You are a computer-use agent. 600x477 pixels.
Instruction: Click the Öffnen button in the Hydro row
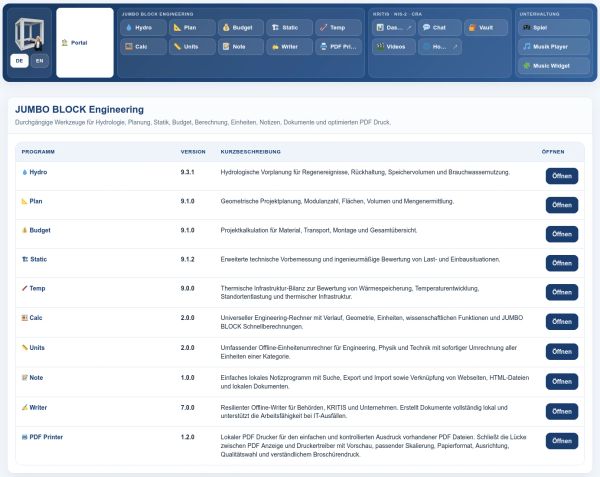pyautogui.click(x=562, y=176)
